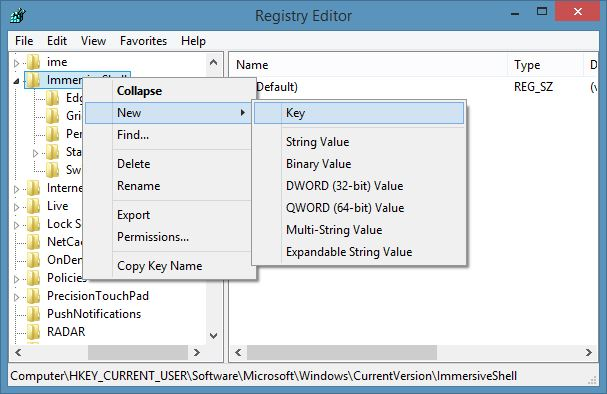Open the File menu

(24, 41)
